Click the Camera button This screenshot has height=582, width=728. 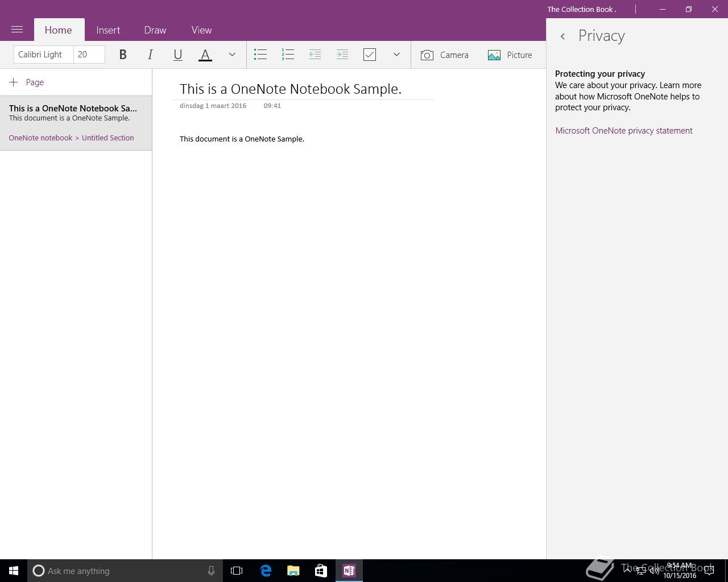pos(445,55)
